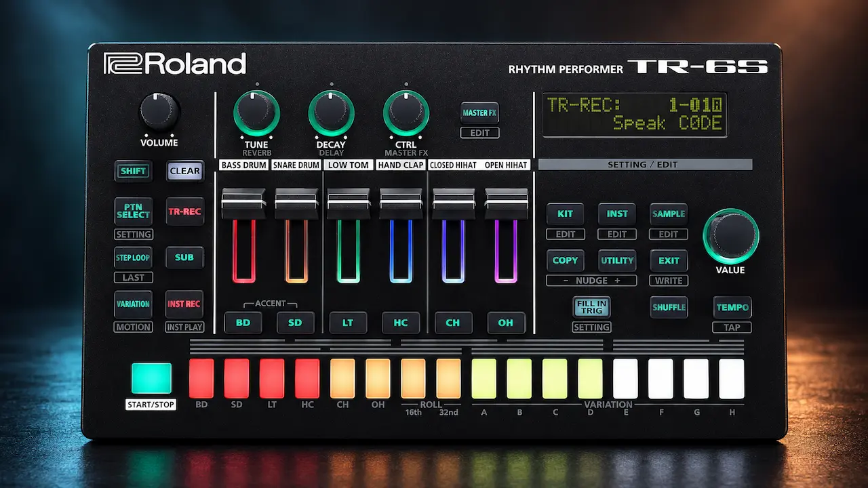The image size is (868, 488).
Task: Select the SD instrument button below the faders
Action: [295, 323]
